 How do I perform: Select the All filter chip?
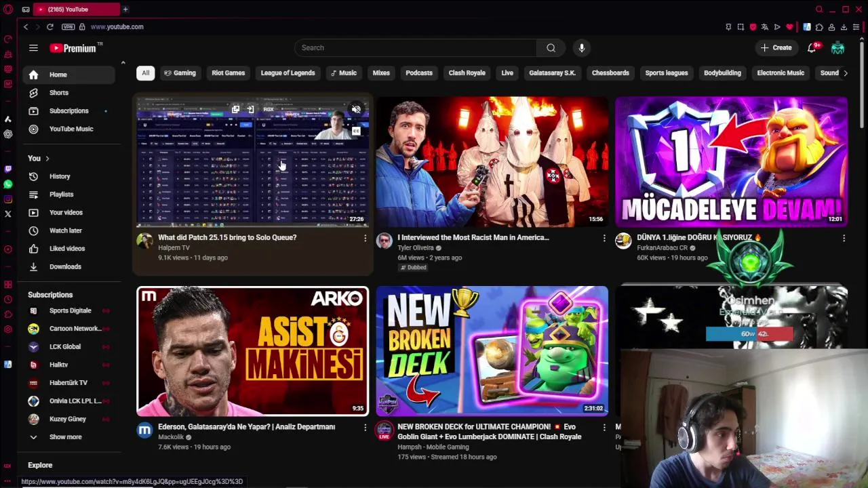(145, 73)
